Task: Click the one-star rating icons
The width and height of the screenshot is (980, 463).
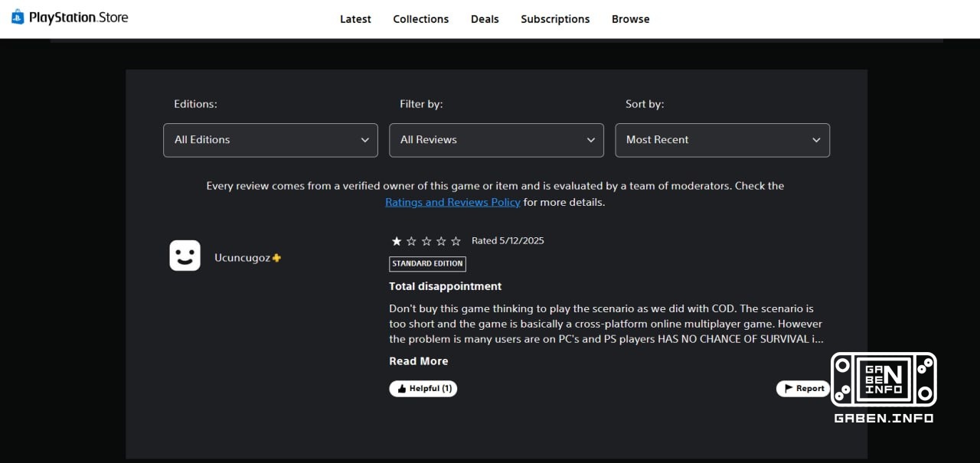Action: (x=426, y=241)
